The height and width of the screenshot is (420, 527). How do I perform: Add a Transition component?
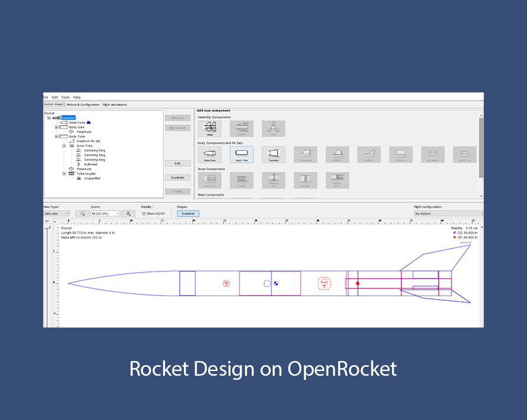(274, 154)
